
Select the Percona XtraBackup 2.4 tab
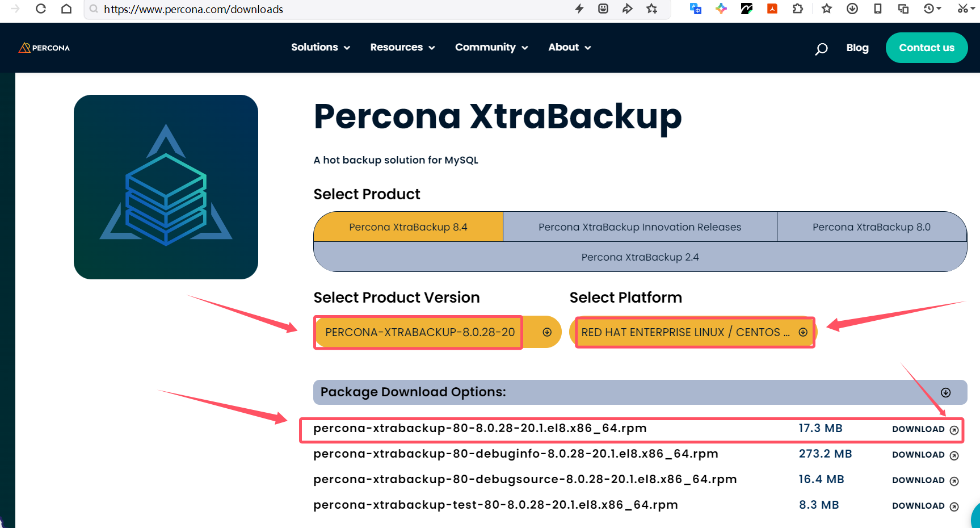(x=640, y=257)
